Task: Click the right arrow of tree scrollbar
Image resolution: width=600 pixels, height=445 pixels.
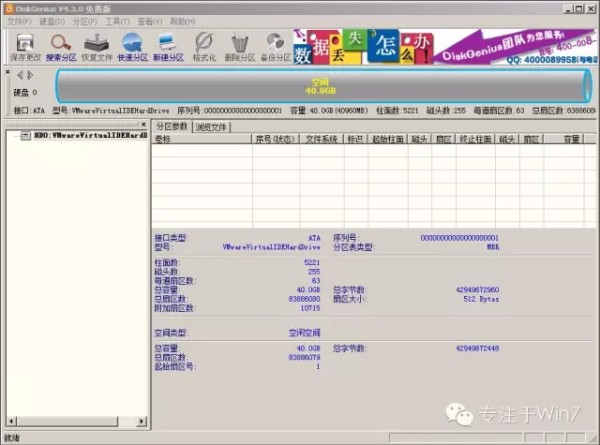Action: (x=142, y=421)
